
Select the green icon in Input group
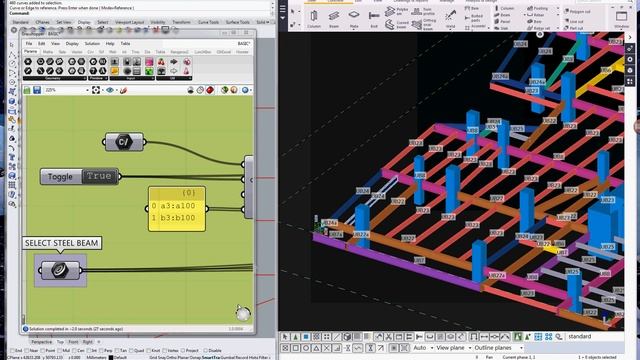149,71
